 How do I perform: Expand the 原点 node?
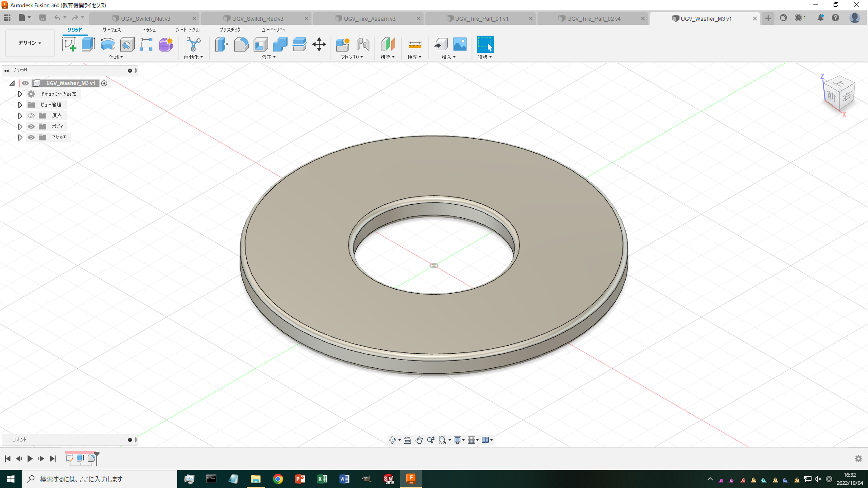tap(20, 116)
